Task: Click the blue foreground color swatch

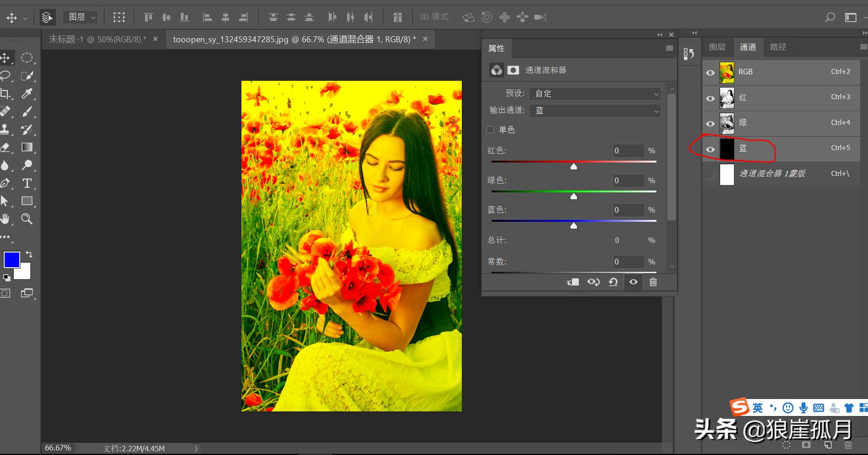Action: 11,259
